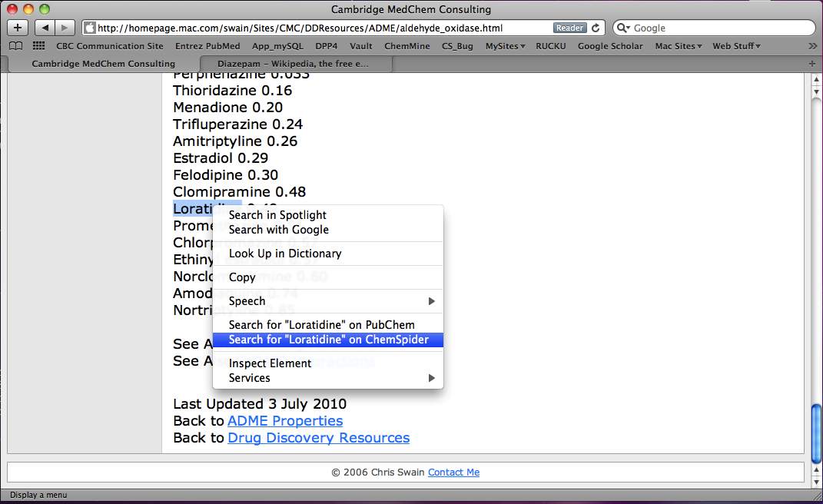Choose Inspect Element from the context menu
The image size is (823, 504).
328,363
